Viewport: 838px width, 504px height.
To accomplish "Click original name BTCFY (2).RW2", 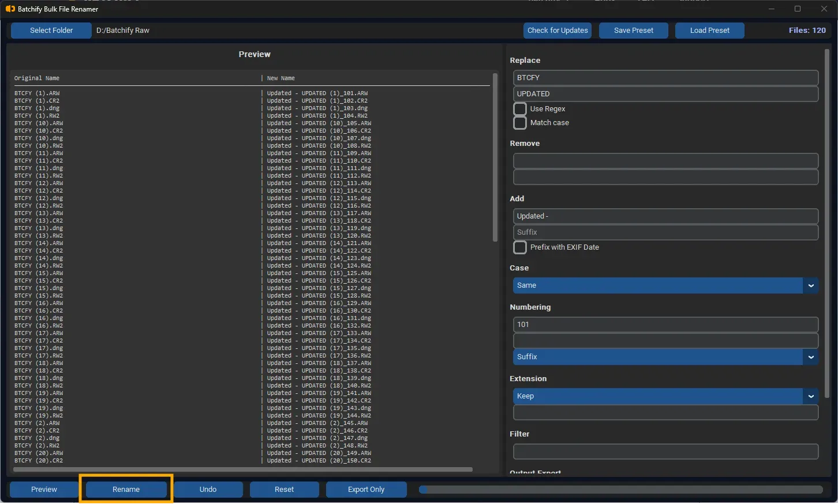I will point(37,446).
